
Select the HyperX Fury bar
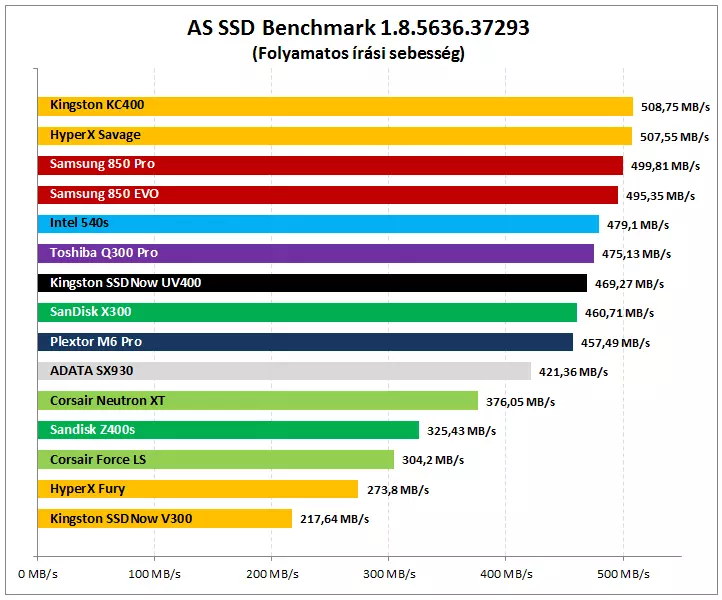click(198, 489)
